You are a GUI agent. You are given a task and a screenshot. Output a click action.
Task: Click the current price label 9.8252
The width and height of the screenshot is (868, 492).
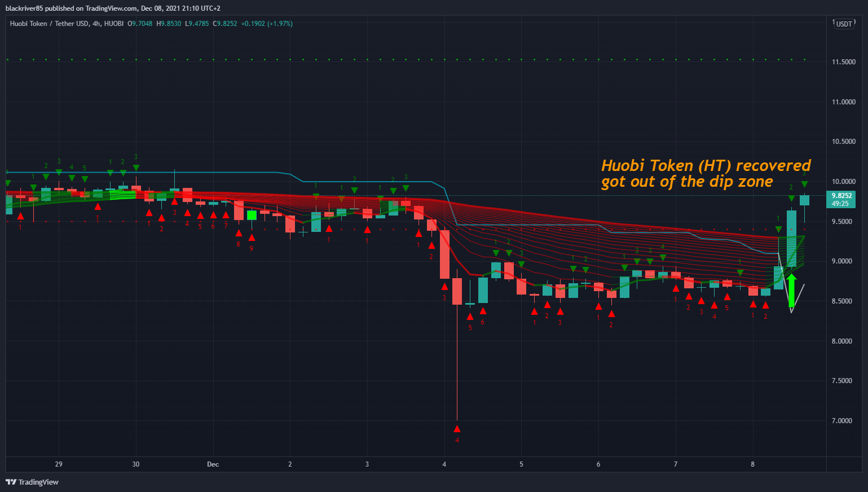pos(840,196)
